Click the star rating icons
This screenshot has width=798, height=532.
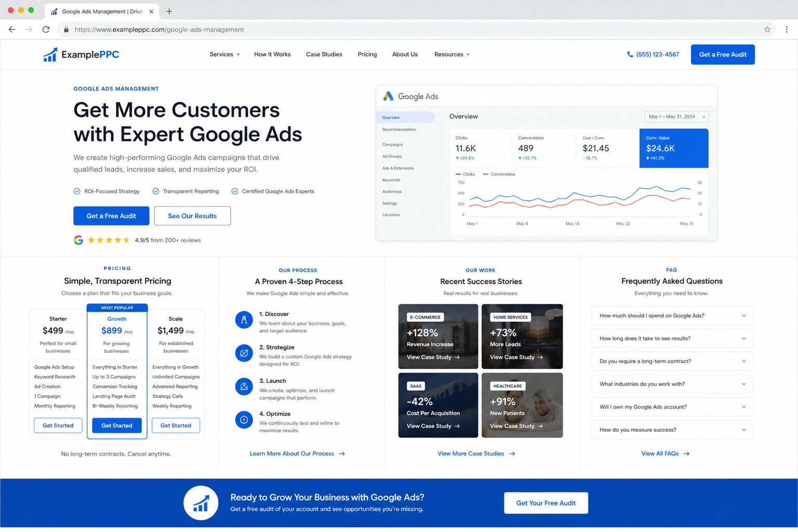109,240
